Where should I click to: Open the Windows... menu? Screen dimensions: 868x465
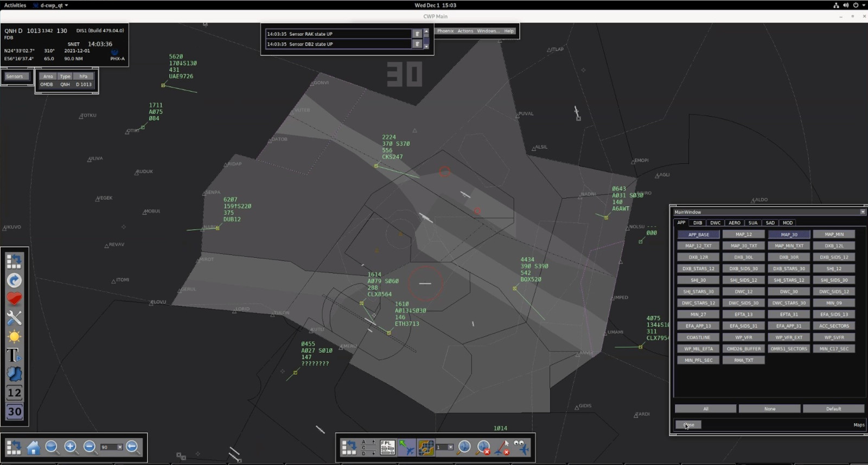click(x=488, y=31)
